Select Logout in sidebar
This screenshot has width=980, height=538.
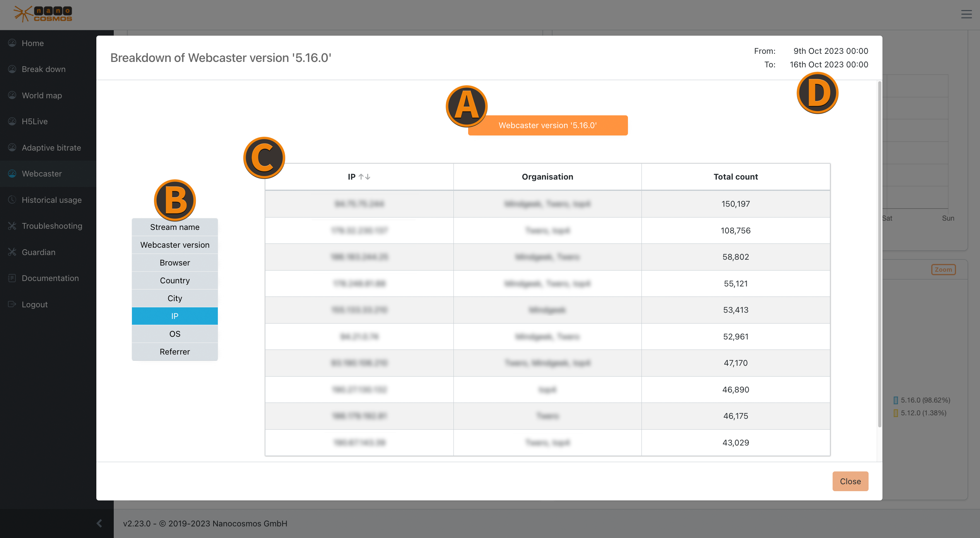[35, 304]
